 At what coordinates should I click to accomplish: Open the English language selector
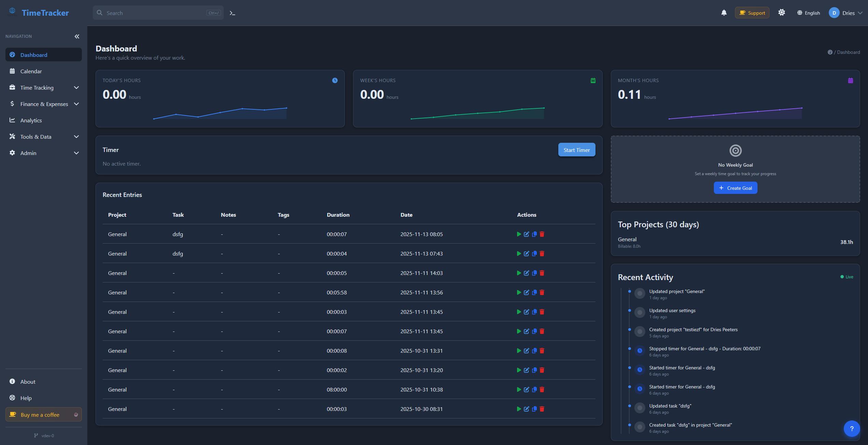tap(808, 13)
